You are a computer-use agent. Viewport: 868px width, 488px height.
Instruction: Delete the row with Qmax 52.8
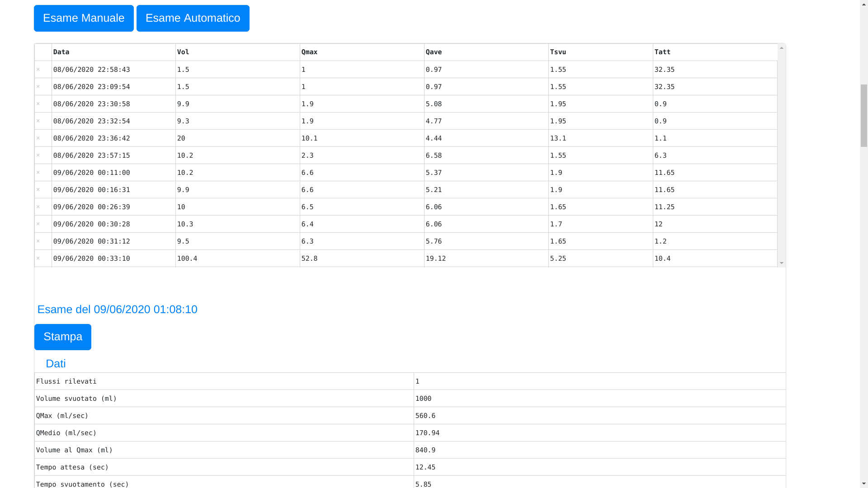(x=38, y=258)
